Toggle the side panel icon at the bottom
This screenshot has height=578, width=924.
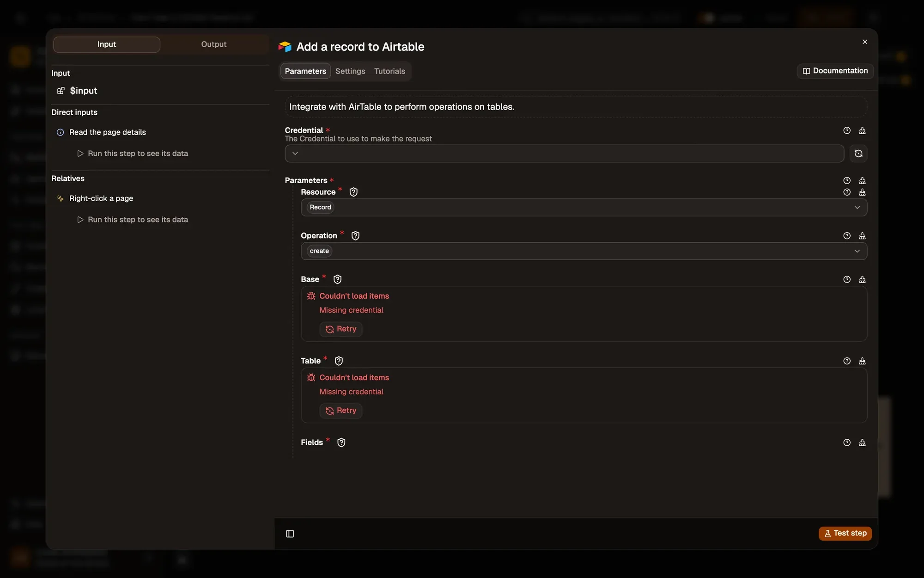pyautogui.click(x=290, y=534)
